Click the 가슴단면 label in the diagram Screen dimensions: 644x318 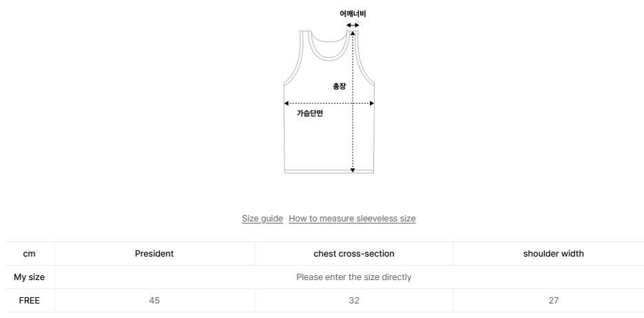click(310, 113)
